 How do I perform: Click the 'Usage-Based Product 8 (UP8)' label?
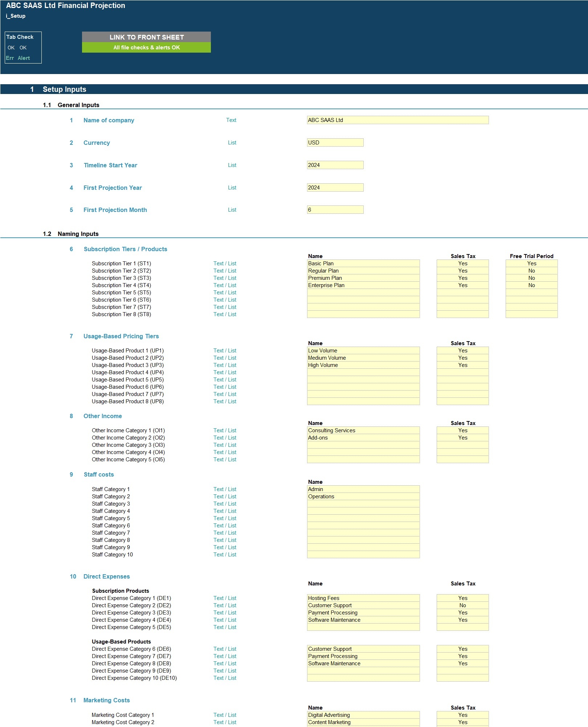[128, 401]
